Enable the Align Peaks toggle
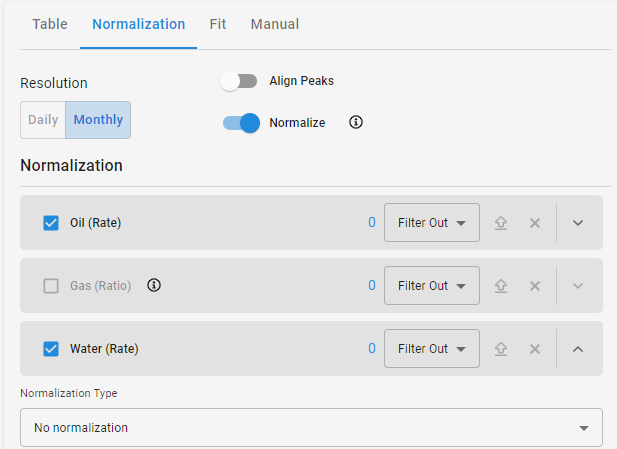This screenshot has width=617, height=449. [239, 81]
